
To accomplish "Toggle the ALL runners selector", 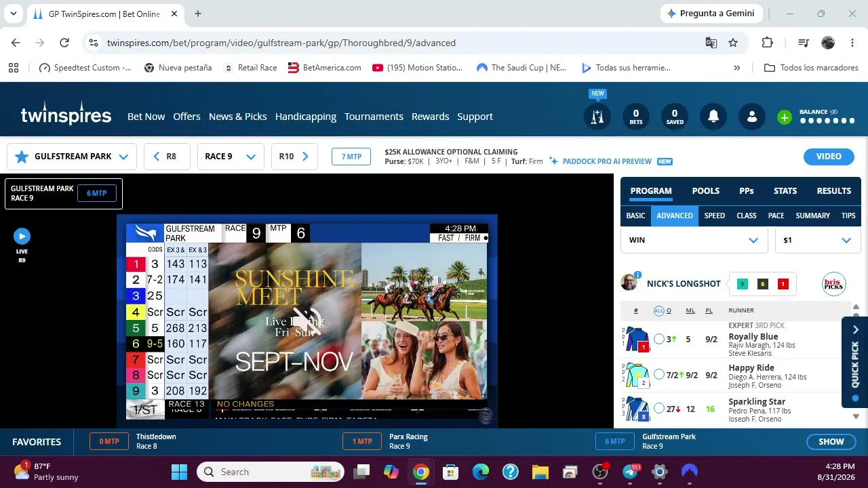I will click(658, 310).
